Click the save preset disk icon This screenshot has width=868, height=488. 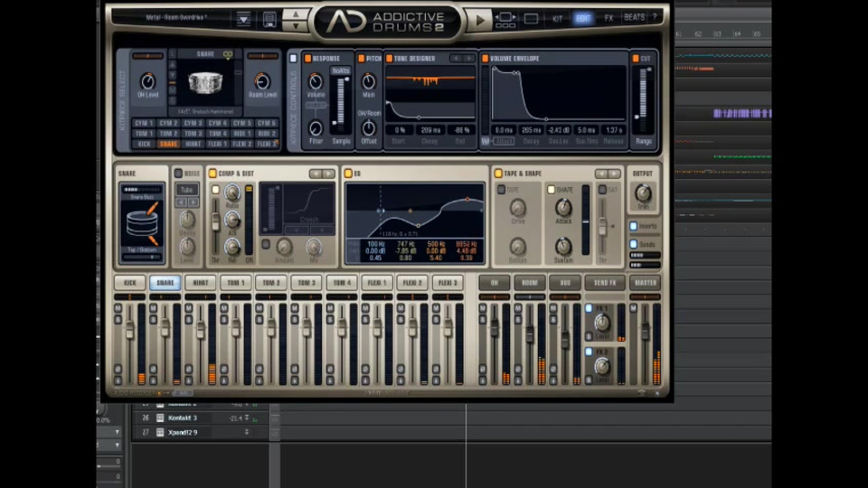(269, 19)
